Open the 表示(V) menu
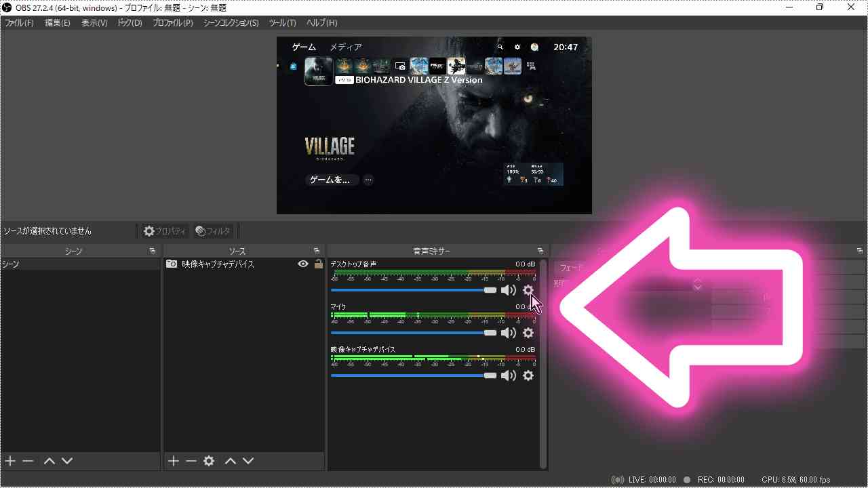Image resolution: width=868 pixels, height=488 pixels. click(x=94, y=23)
